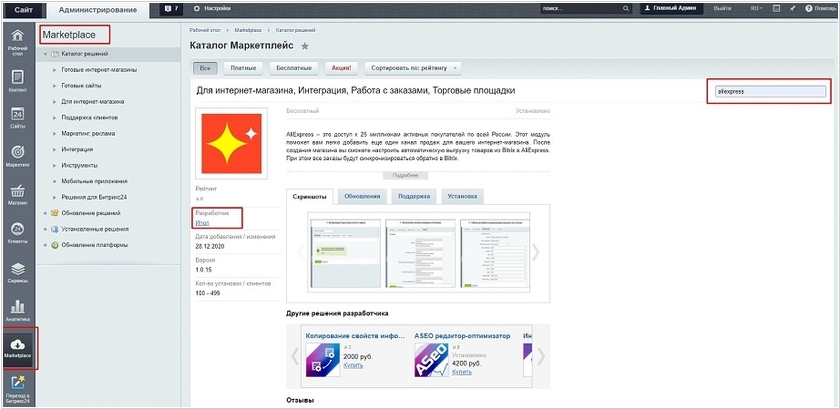Expand Инструменты tree node

[x=54, y=165]
